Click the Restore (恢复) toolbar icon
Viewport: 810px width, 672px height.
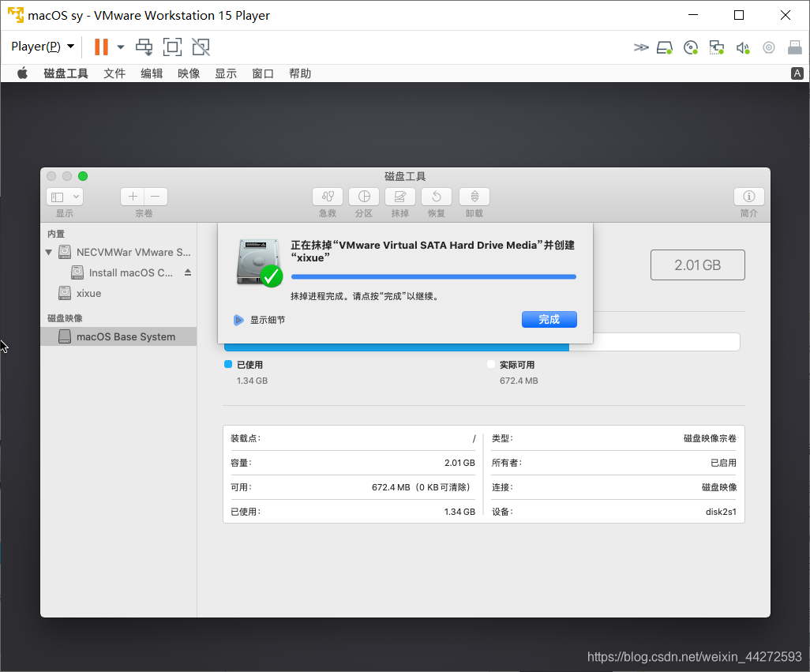click(437, 197)
